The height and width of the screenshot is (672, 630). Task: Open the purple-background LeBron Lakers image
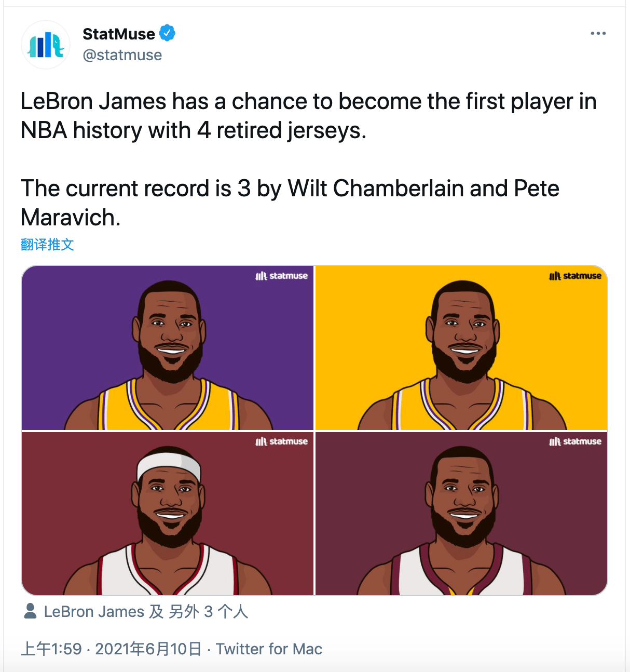tap(168, 348)
